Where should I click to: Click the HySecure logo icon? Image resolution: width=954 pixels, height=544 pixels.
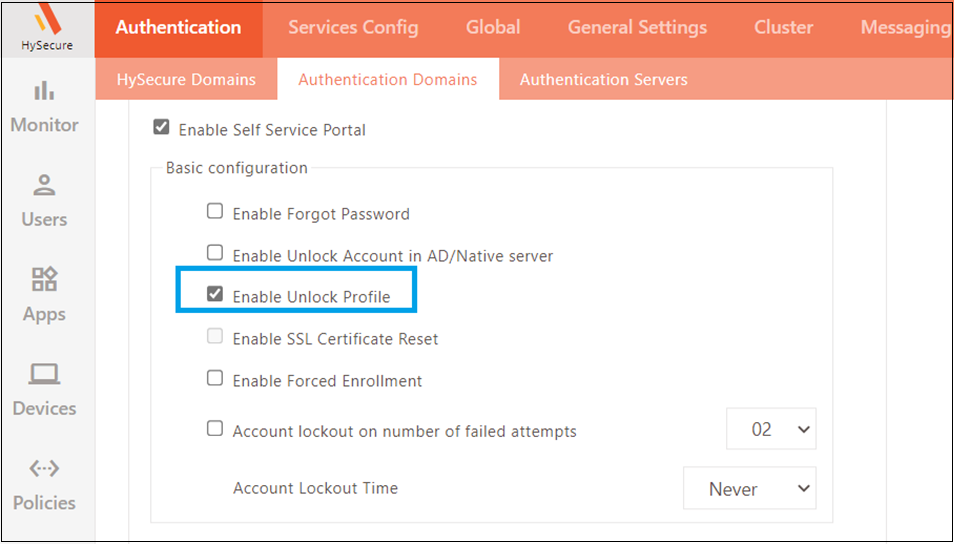coord(46,18)
